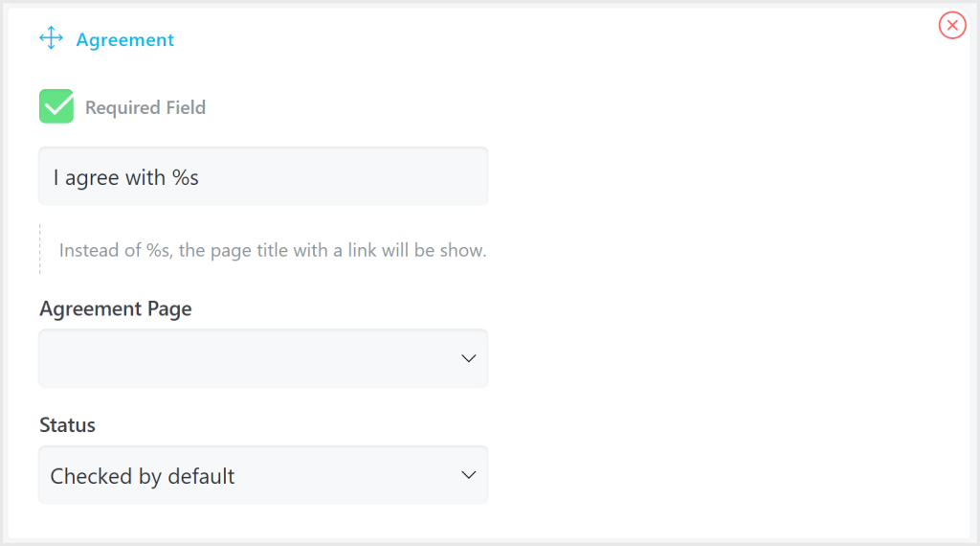Click the Status dropdown chevron arrow
980x546 pixels.
(469, 475)
